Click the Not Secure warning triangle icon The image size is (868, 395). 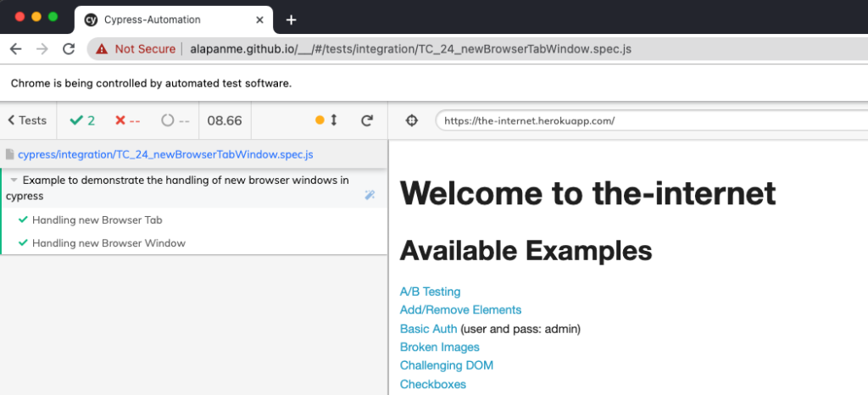pos(102,49)
